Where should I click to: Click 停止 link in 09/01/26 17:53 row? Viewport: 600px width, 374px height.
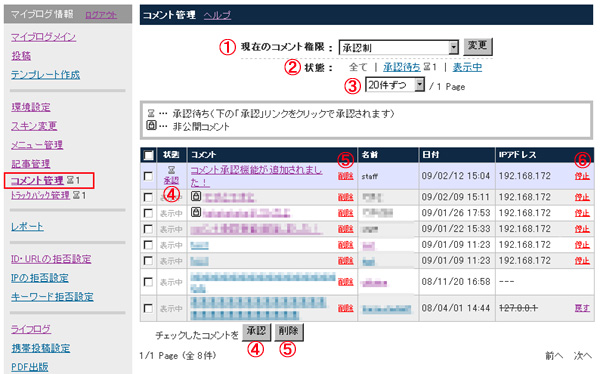[x=582, y=213]
